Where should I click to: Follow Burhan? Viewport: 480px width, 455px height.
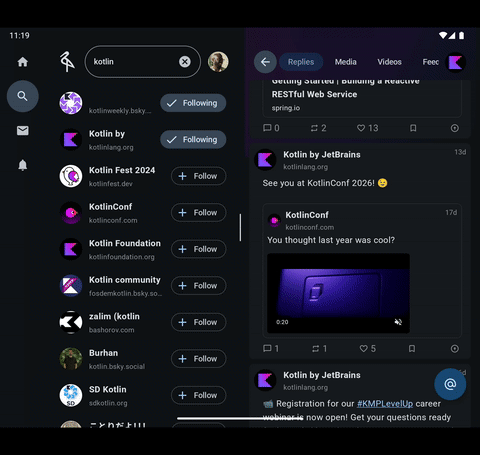[199, 359]
